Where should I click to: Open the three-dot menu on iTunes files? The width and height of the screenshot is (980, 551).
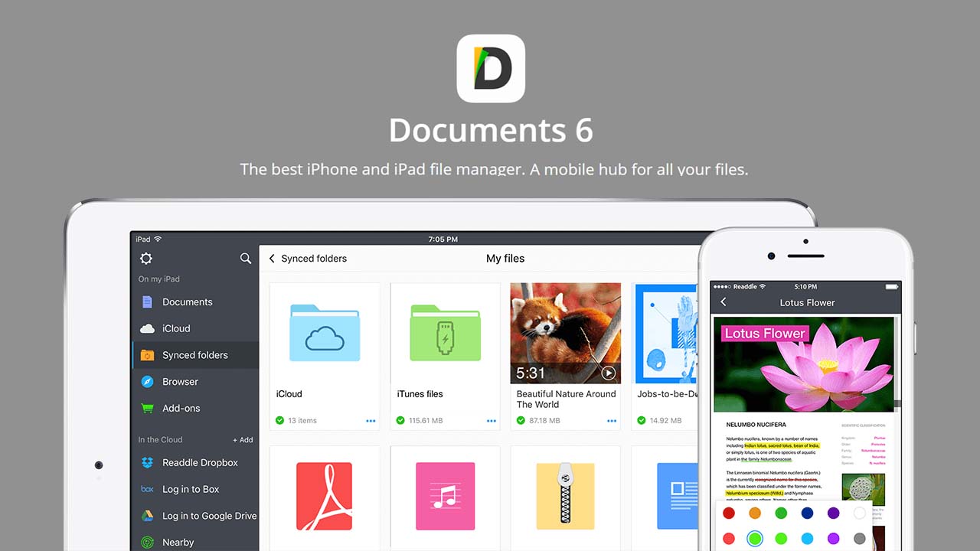491,420
